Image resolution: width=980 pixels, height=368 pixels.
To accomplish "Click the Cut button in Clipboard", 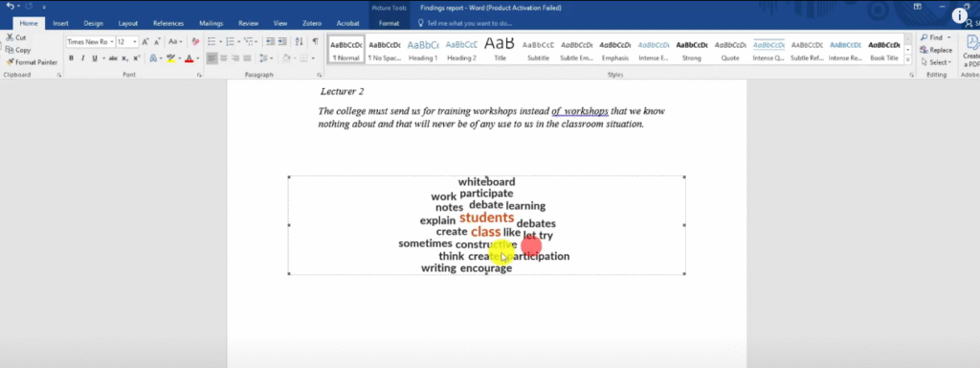I will [16, 37].
